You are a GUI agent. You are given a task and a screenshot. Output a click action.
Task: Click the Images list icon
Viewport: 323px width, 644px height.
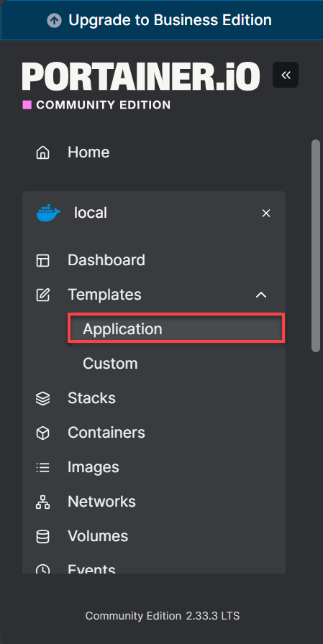tap(42, 467)
